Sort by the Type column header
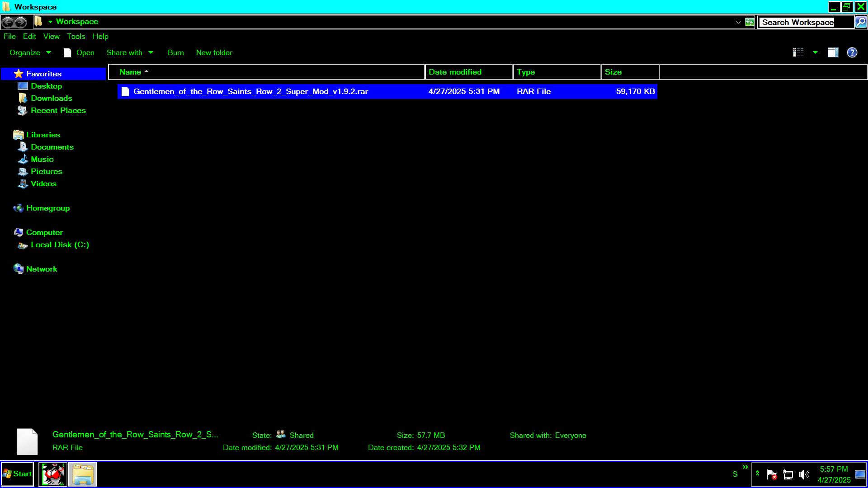This screenshot has height=488, width=868. [557, 72]
